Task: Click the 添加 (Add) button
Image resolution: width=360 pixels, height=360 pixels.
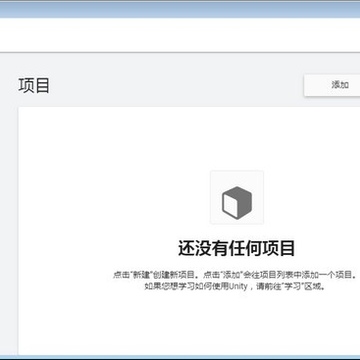Action: point(332,85)
